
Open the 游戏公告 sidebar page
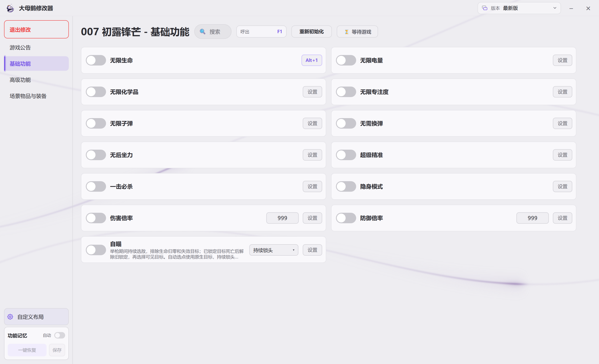(36, 47)
